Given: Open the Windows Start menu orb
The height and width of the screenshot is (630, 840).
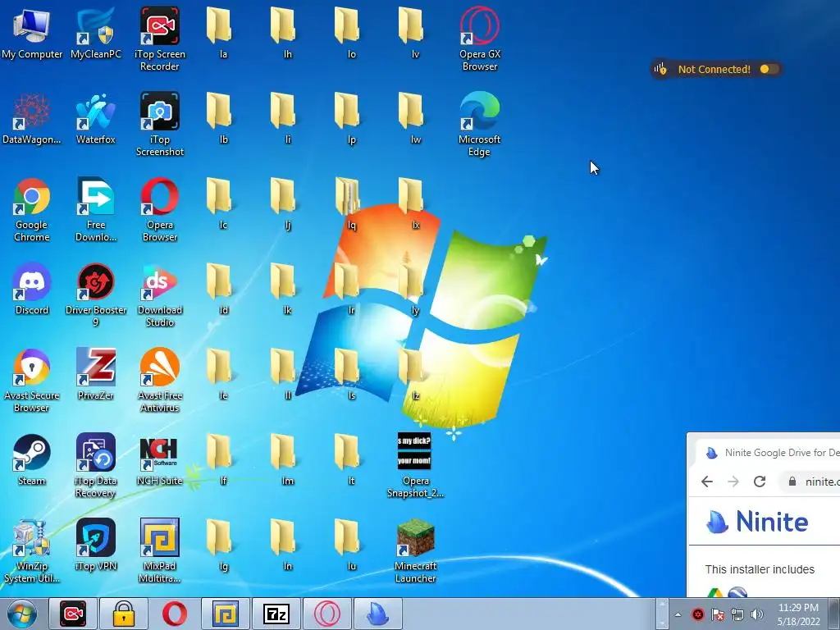Looking at the screenshot, I should [22, 614].
